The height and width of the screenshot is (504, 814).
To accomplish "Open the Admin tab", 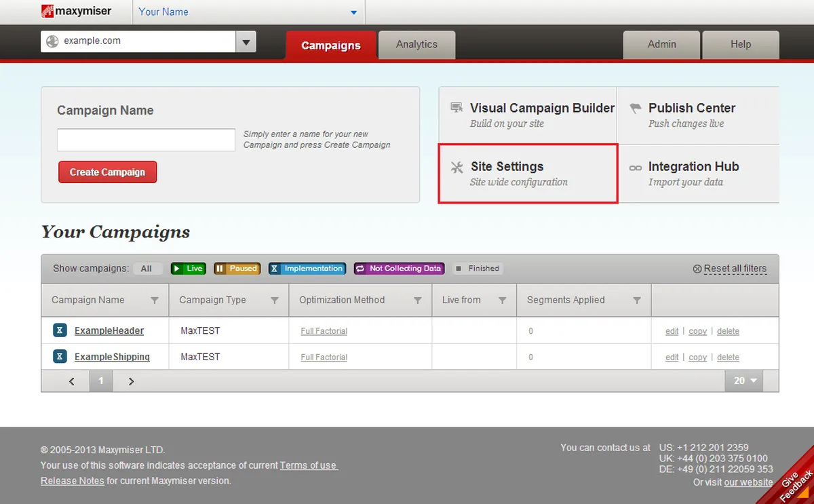I will point(661,45).
